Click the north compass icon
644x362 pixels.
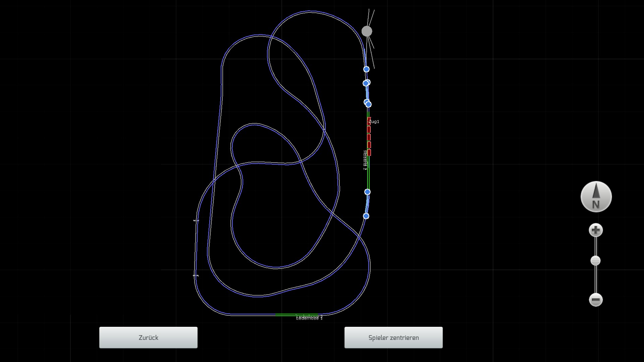point(596,197)
